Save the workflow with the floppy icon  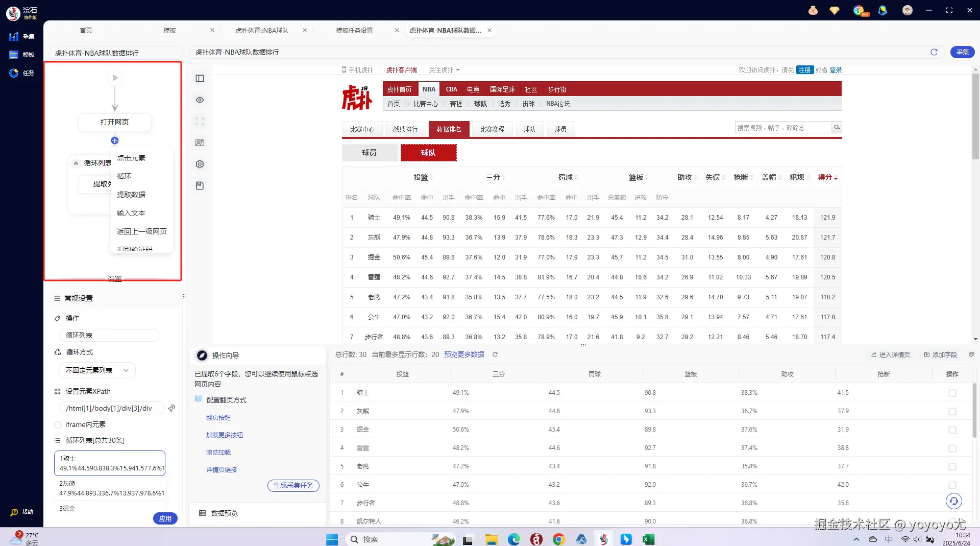200,185
